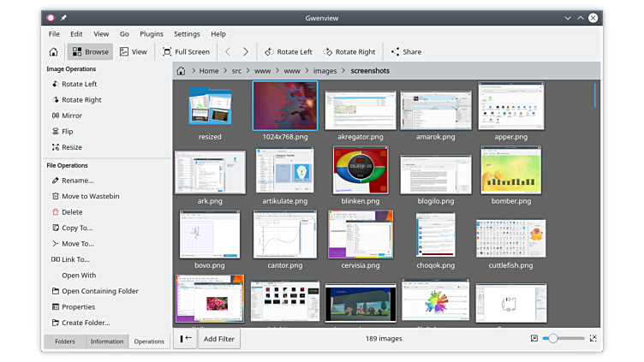Click Rename... in File Operations
The width and height of the screenshot is (644, 362).
pos(77,181)
